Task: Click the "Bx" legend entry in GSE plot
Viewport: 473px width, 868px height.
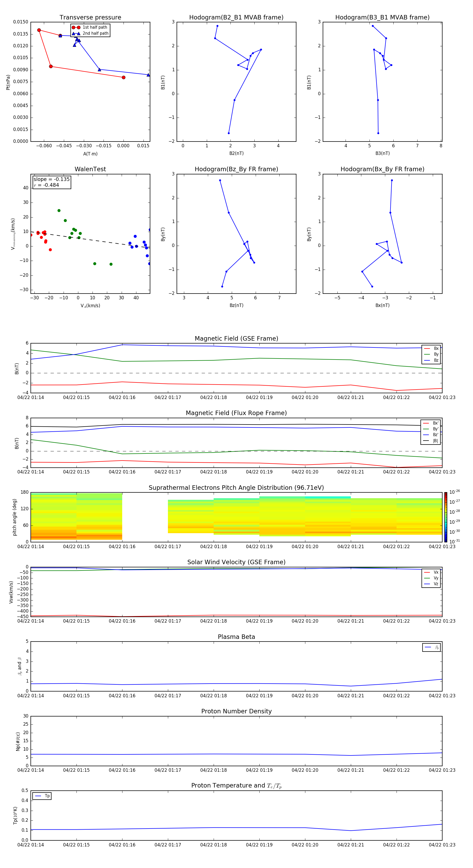Action: [x=431, y=349]
